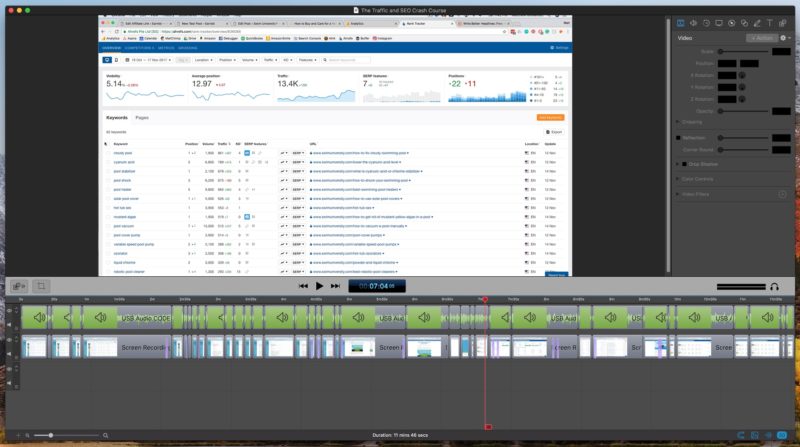Switch to Pages tab in recorded page
Viewport: 800px width, 447px height.
click(142, 117)
